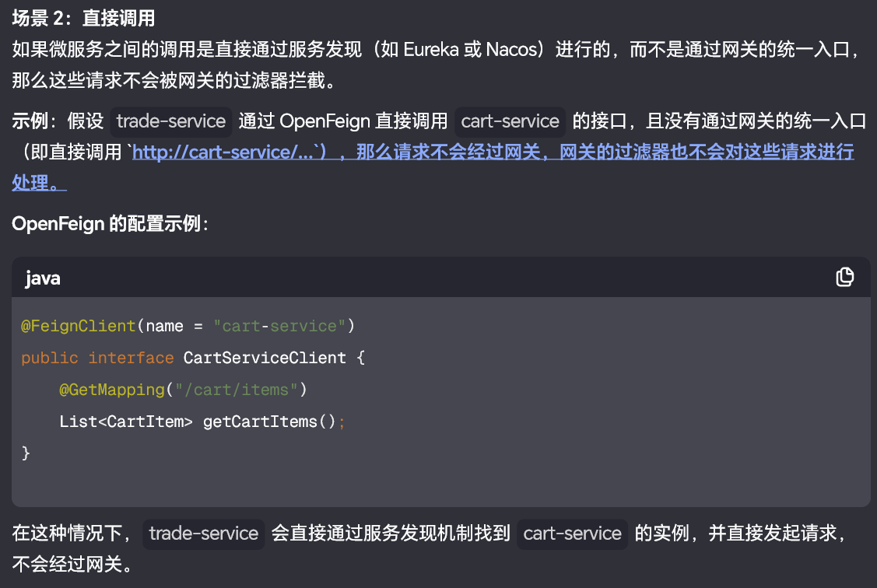Viewport: 877px width, 588px height.
Task: Click trade-service chip in the final paragraph
Action: (203, 534)
